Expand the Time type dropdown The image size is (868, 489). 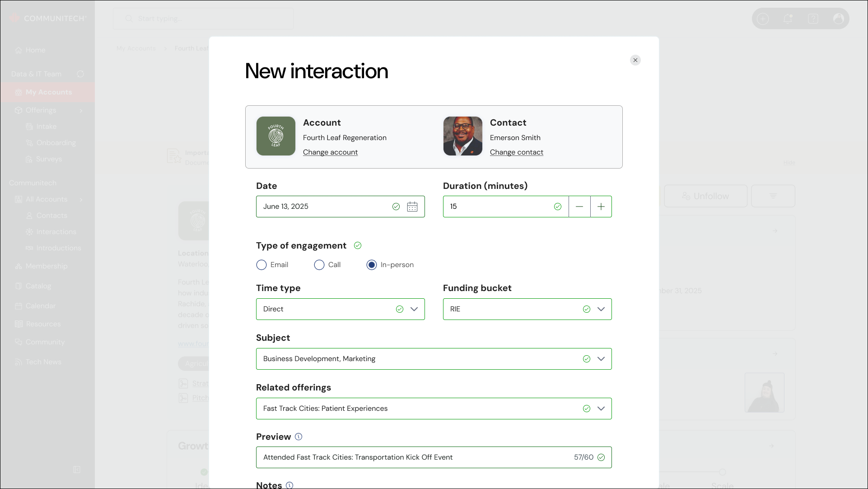pyautogui.click(x=414, y=309)
